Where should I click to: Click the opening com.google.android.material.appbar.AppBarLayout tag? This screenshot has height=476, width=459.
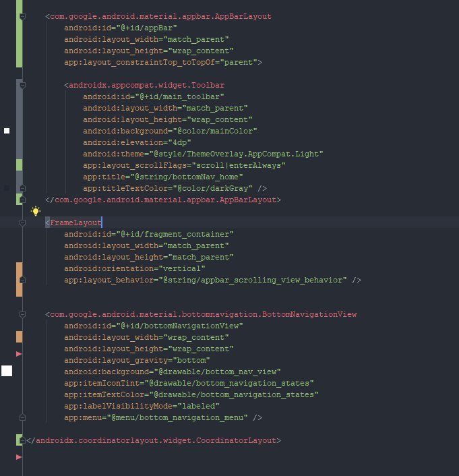[x=158, y=16]
